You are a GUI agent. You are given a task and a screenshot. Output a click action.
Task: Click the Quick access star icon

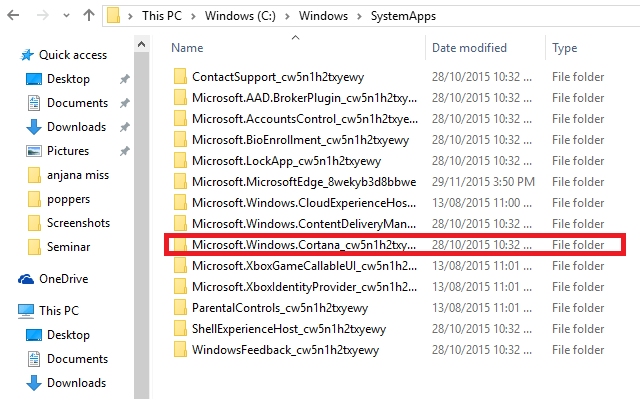point(27,55)
